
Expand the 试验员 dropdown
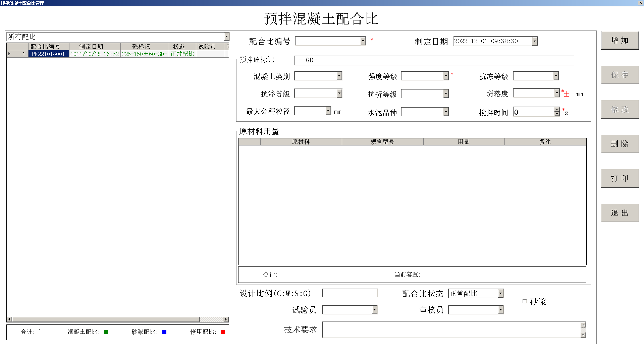coord(374,310)
